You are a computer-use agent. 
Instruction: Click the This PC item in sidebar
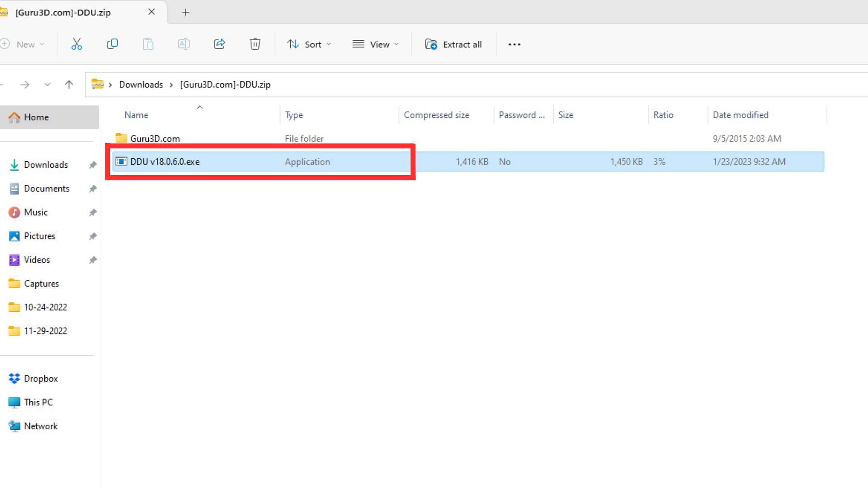tap(38, 402)
